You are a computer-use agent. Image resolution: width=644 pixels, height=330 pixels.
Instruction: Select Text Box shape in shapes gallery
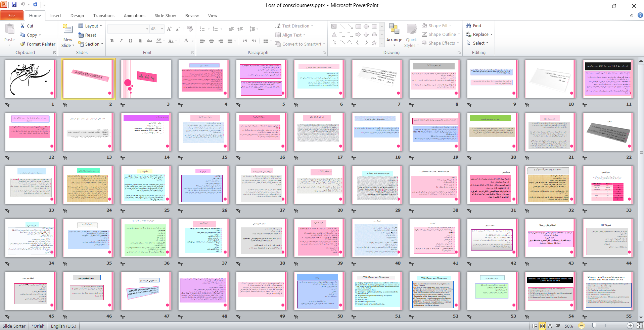click(334, 26)
